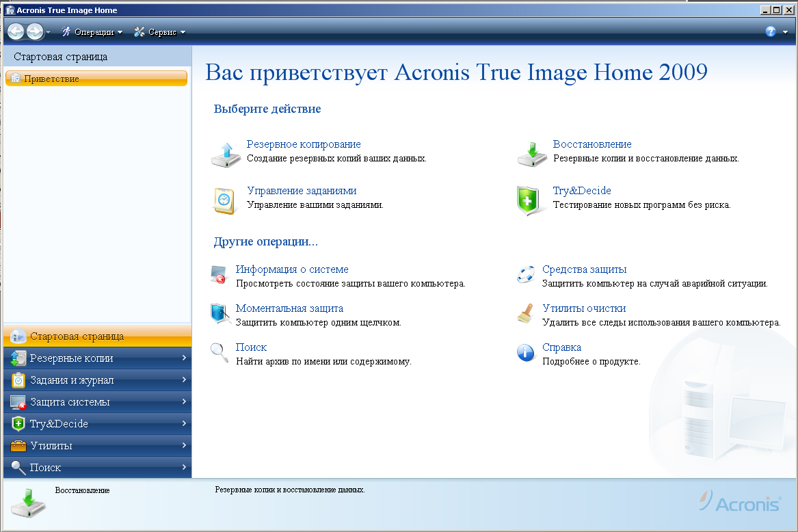
Task: Select Стартовая страница in bottom navigation
Action: [x=97, y=336]
